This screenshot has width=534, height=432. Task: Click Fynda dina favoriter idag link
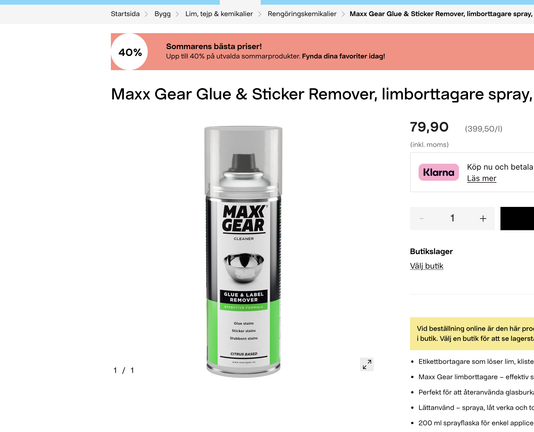(343, 57)
